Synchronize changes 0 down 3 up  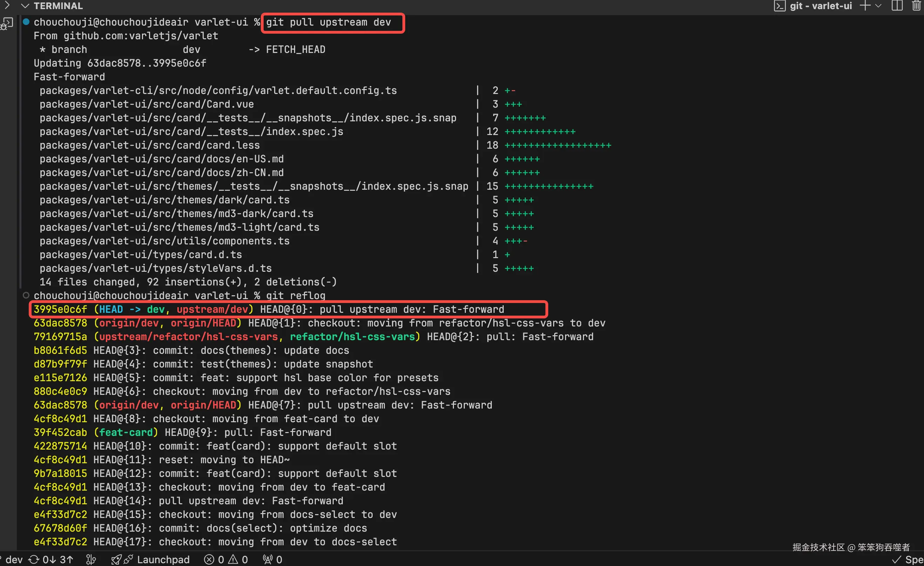click(51, 560)
